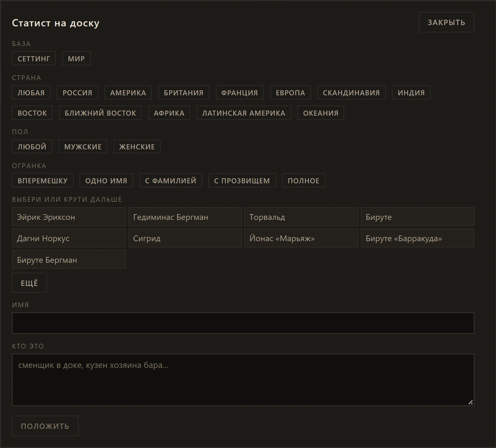Select the МИР base option
Screen dimensions: 496x448
point(76,58)
